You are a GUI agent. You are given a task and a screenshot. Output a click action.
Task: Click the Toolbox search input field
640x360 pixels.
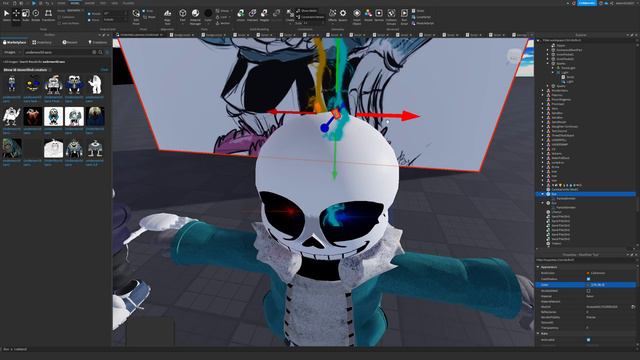pos(57,52)
